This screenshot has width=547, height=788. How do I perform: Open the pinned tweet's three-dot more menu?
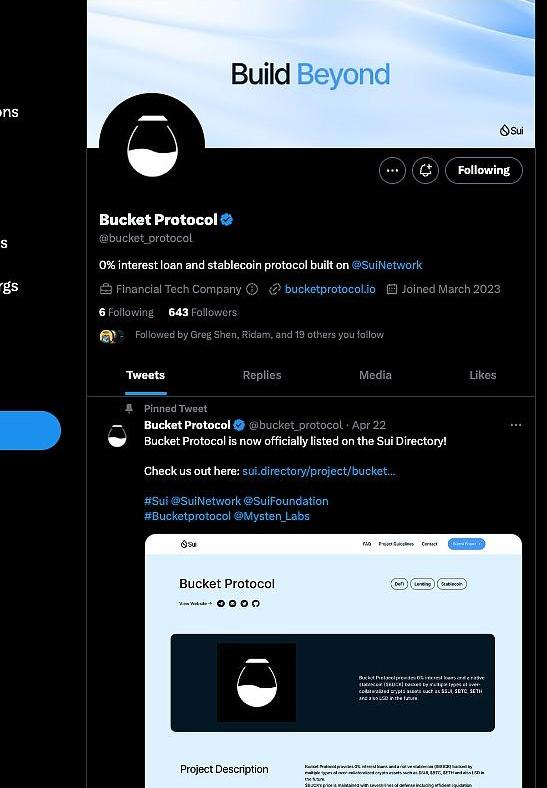pos(516,425)
